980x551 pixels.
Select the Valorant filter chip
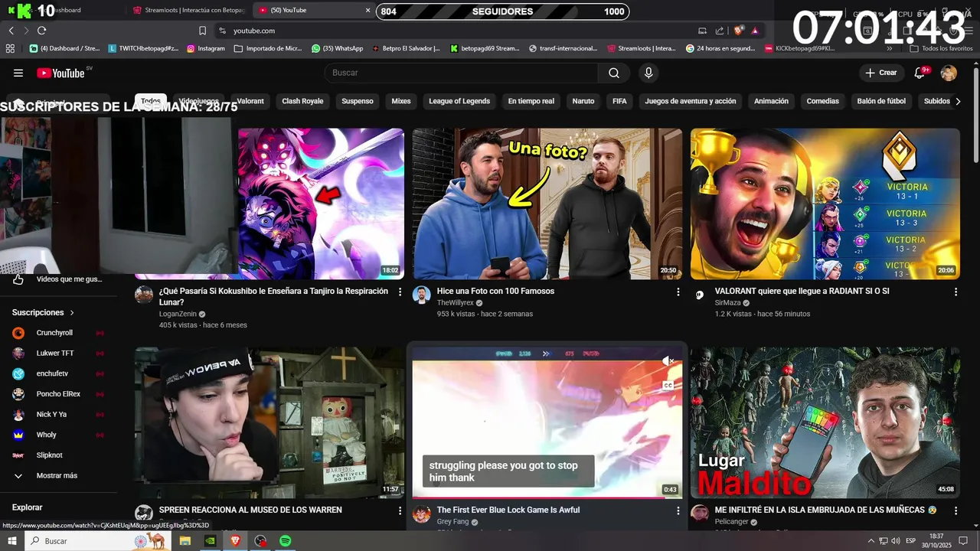[x=250, y=101]
